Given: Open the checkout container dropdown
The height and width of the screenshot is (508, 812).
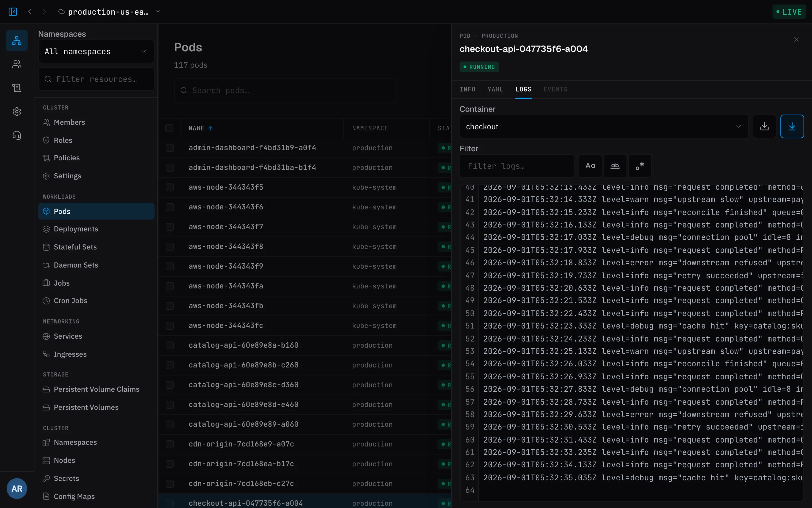Looking at the screenshot, I should (604, 127).
